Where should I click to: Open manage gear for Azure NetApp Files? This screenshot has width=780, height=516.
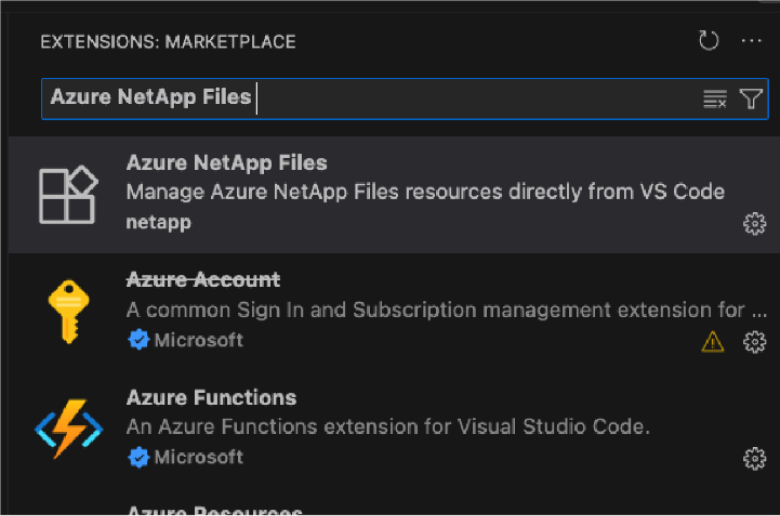coord(755,224)
